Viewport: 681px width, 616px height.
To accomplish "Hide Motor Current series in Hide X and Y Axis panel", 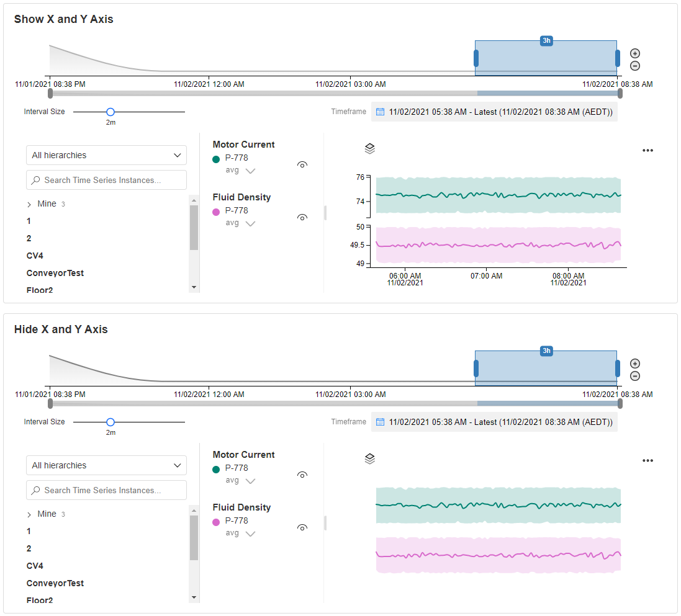I will pos(302,475).
